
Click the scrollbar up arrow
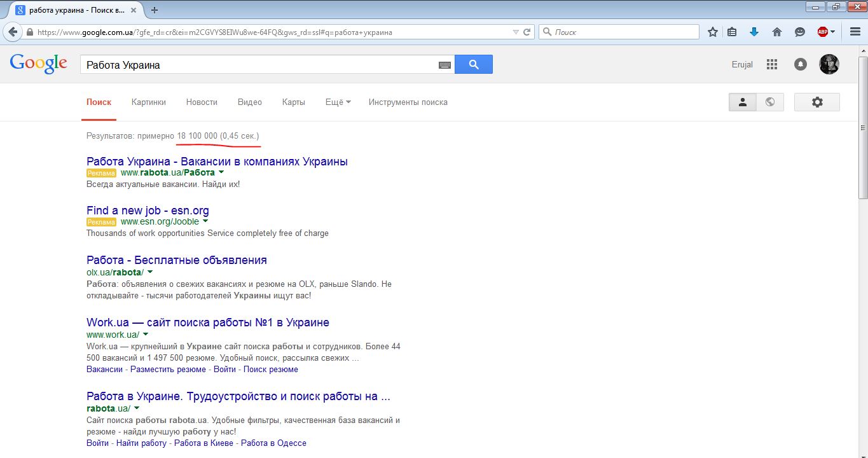(863, 50)
